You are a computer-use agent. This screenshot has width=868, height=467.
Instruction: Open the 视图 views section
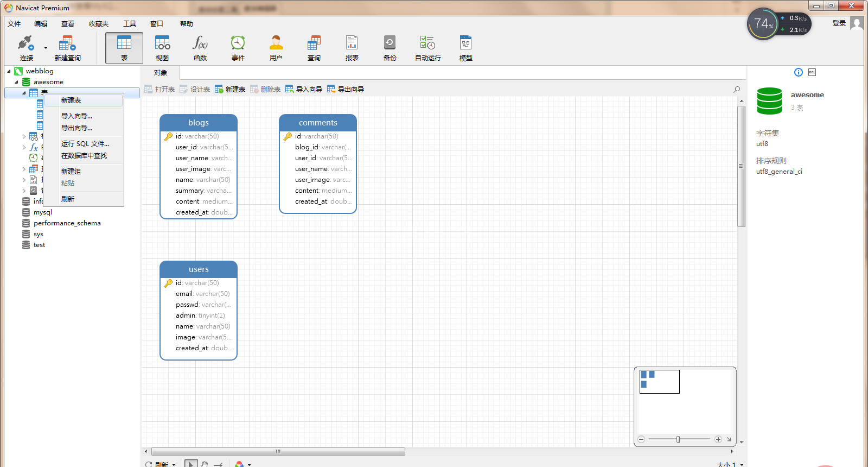click(x=162, y=48)
